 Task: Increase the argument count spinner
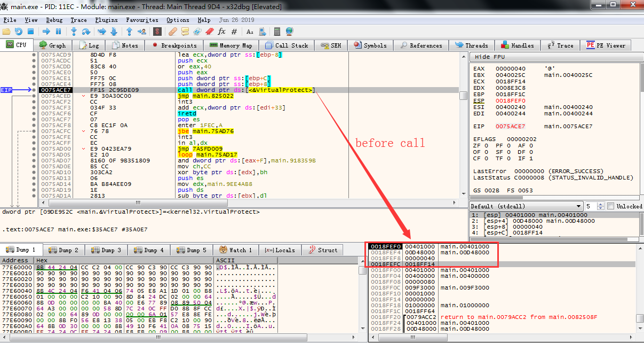point(602,204)
